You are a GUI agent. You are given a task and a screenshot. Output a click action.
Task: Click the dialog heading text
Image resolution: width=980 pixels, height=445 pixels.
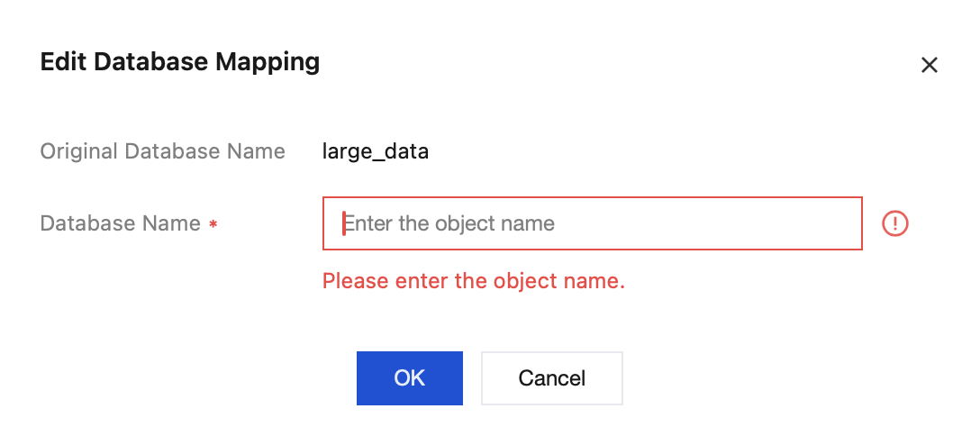point(180,62)
